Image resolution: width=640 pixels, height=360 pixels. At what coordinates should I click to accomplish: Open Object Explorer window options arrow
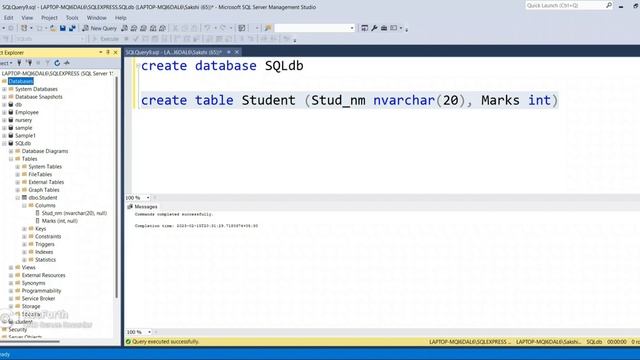(100, 52)
